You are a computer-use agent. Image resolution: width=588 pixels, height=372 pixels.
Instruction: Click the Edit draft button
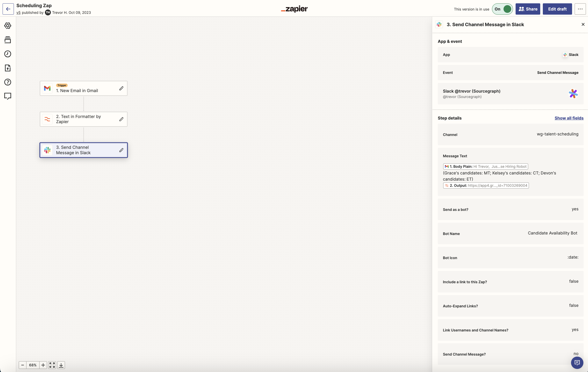coord(557,9)
